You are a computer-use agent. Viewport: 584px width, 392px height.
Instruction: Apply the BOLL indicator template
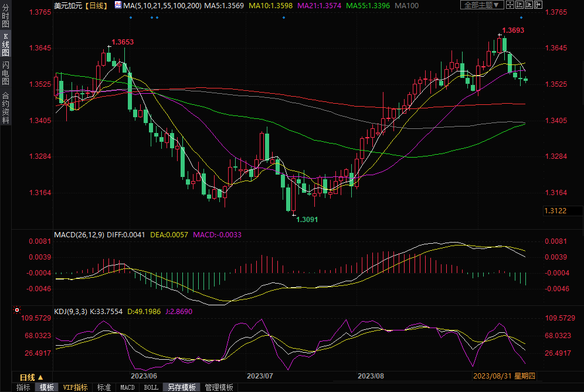pyautogui.click(x=151, y=387)
